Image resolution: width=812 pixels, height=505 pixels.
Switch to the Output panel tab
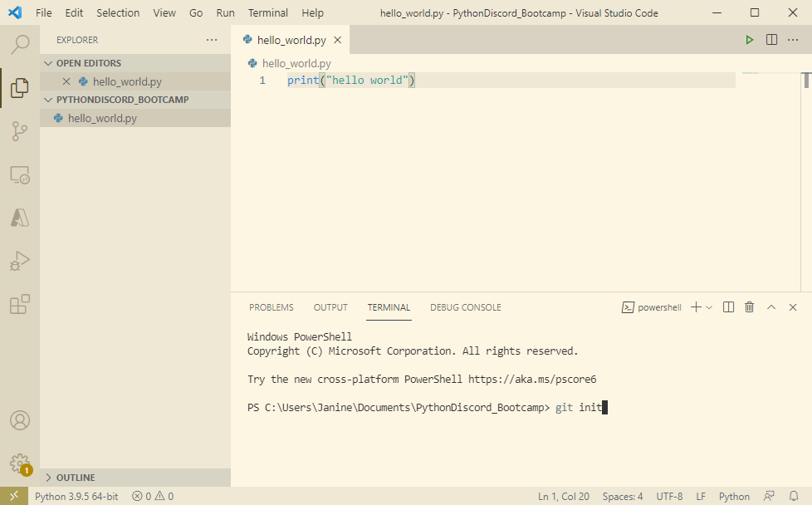[x=330, y=307]
